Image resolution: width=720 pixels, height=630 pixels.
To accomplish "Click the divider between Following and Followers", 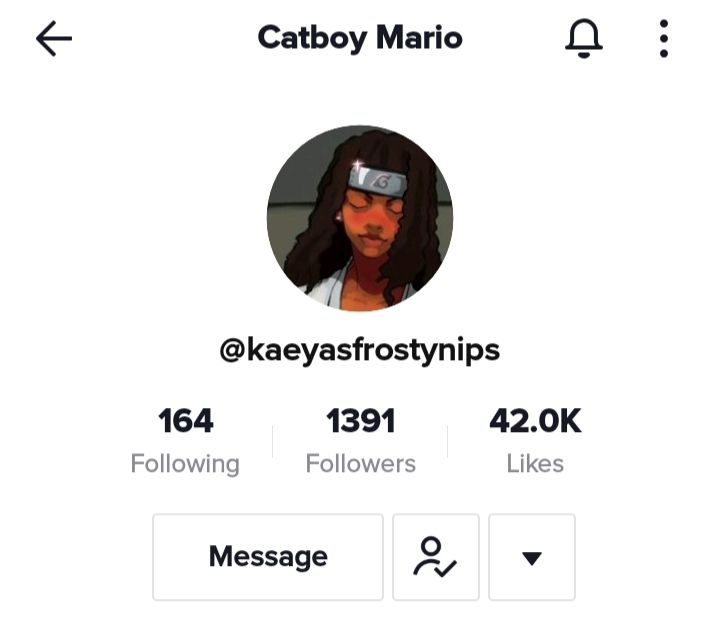I will tap(273, 441).
